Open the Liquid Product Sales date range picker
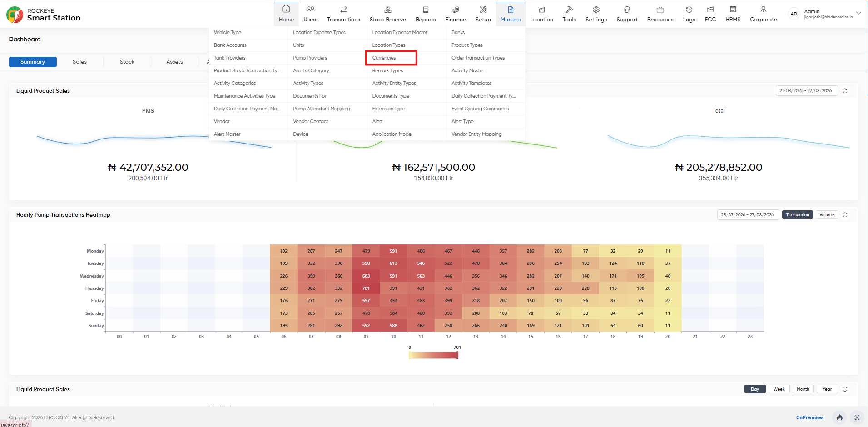This screenshot has height=427, width=868. click(x=806, y=91)
